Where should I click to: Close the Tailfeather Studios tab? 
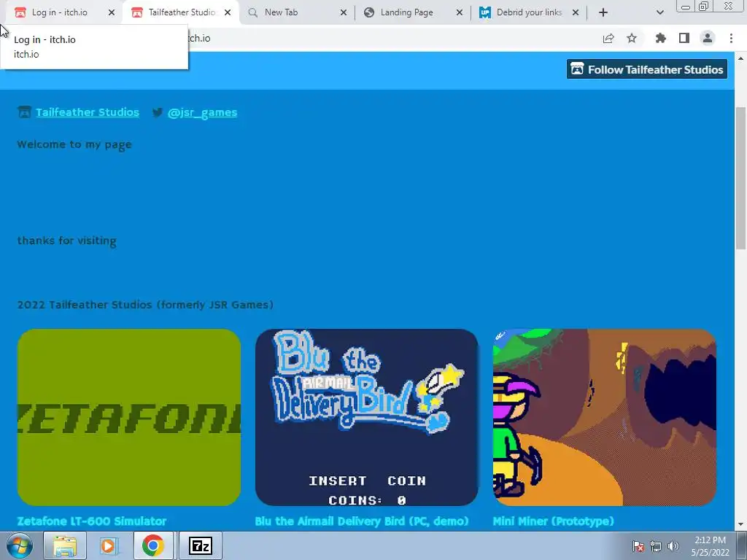pyautogui.click(x=228, y=12)
